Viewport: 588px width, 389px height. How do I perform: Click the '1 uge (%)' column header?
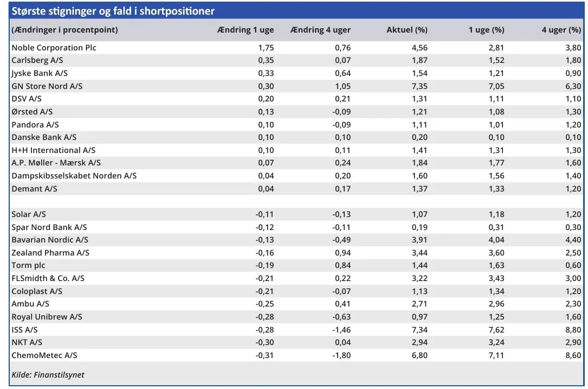(486, 30)
